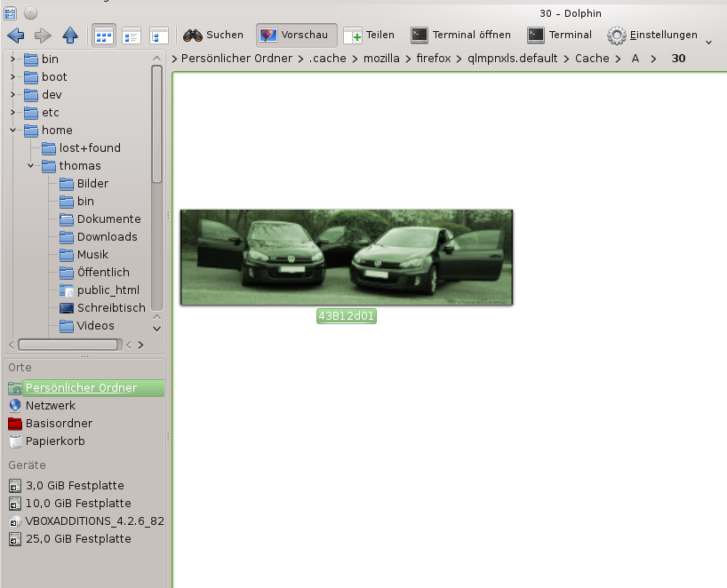727x588 pixels.
Task: Collapse the thomas folder tree node
Action: click(31, 166)
